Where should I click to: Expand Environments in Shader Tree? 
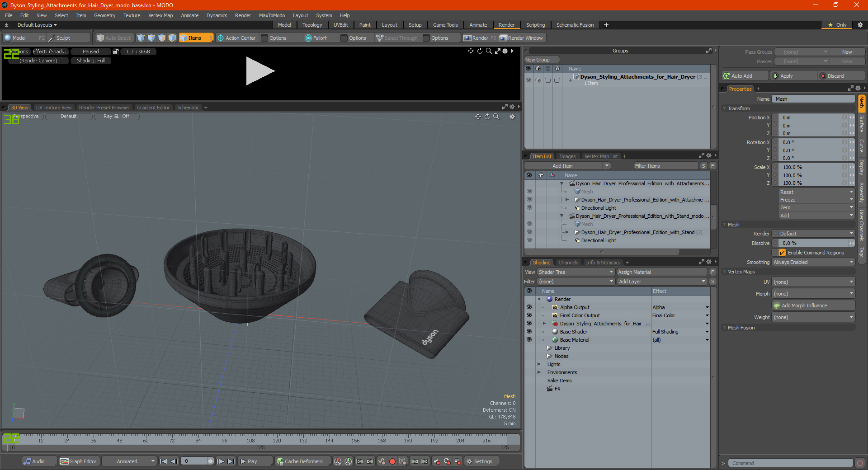click(539, 372)
